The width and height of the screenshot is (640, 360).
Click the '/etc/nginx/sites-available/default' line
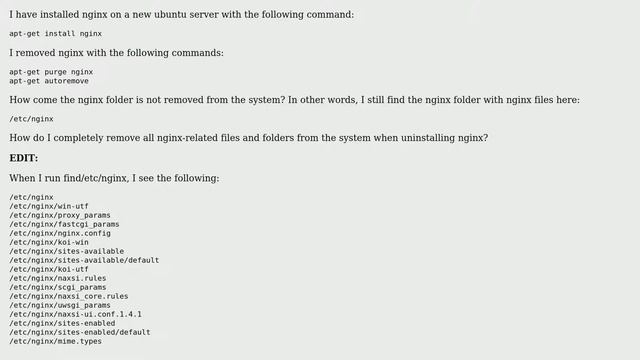click(84, 260)
